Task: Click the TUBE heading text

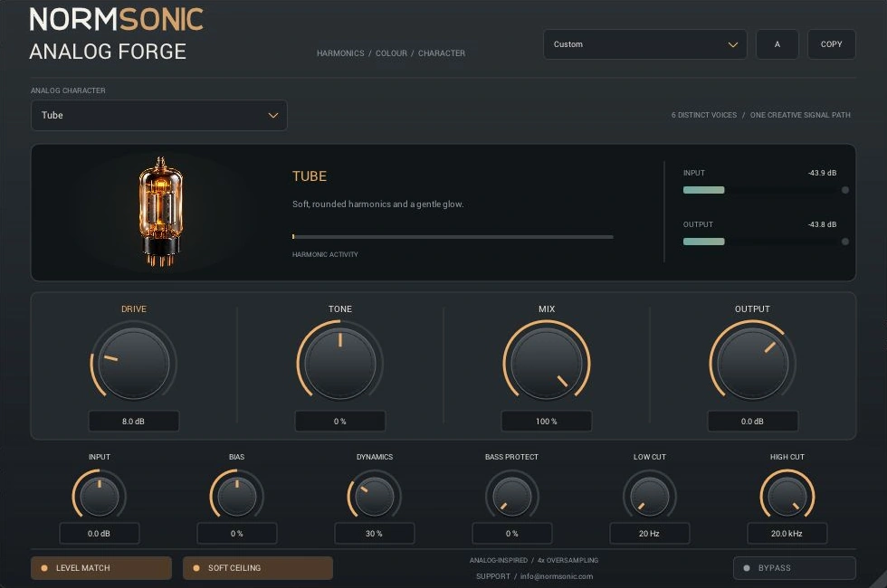Action: click(310, 175)
